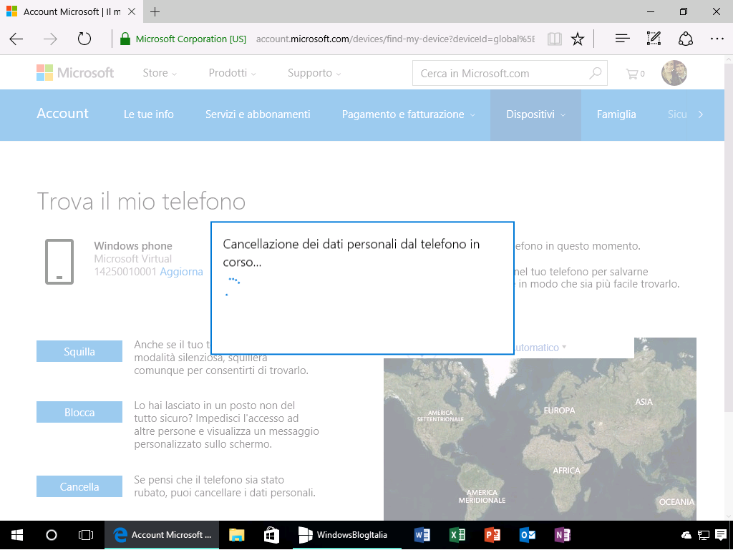Reload the page with the refresh icon
The height and width of the screenshot is (560, 733).
coord(84,39)
